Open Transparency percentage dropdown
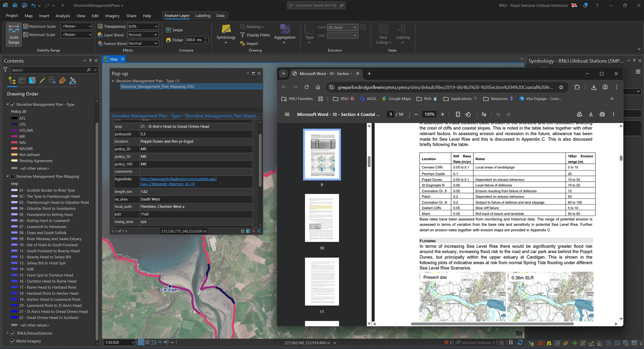This screenshot has height=349, width=644. [x=143, y=26]
